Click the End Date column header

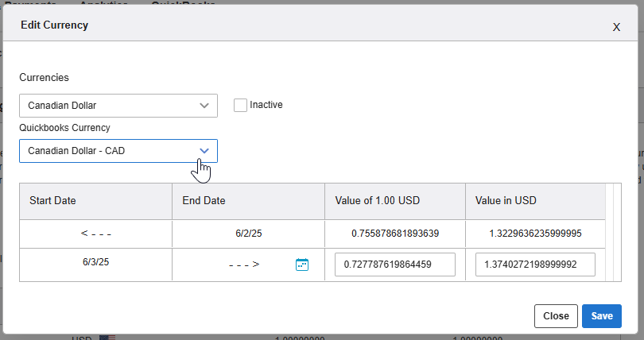point(248,201)
